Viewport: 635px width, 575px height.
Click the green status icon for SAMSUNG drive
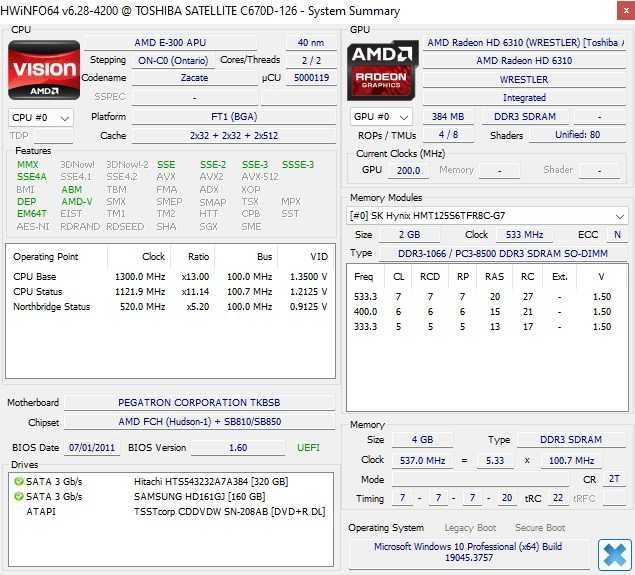[x=19, y=496]
